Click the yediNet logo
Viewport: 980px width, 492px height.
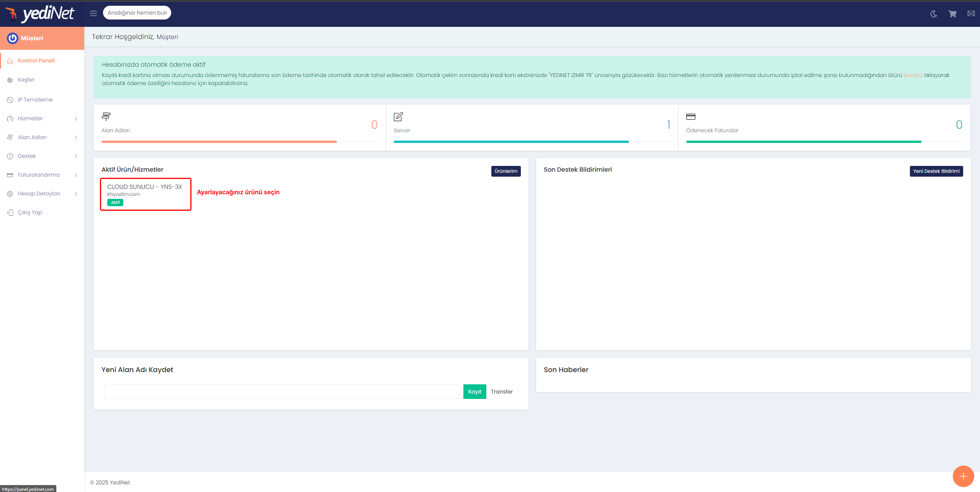coord(40,14)
